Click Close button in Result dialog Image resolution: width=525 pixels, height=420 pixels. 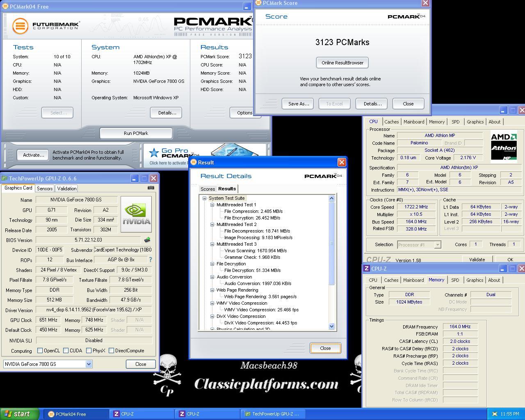tap(325, 348)
